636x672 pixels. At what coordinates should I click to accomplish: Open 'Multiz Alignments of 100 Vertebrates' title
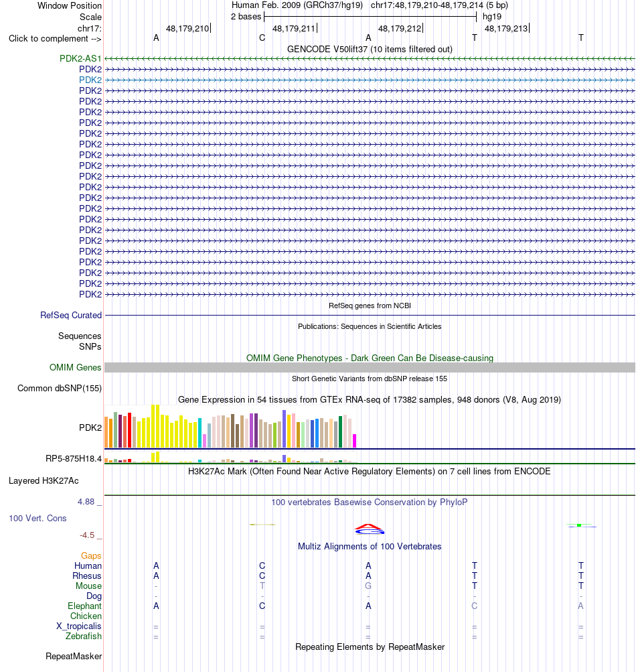point(370,547)
